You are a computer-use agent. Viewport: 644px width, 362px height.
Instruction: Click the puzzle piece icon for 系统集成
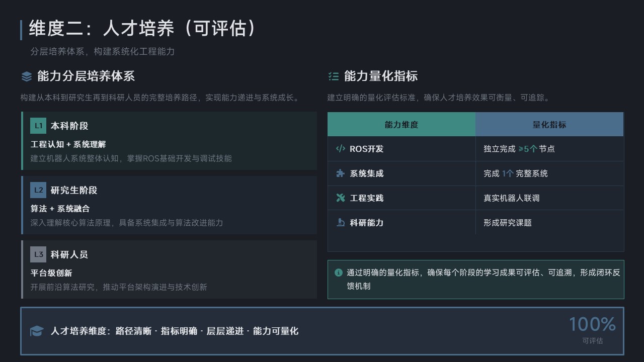click(341, 173)
